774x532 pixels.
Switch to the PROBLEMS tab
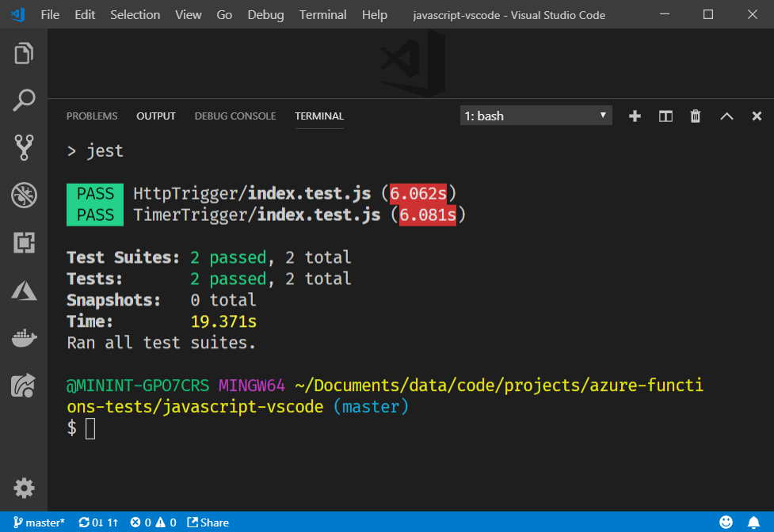tap(92, 116)
